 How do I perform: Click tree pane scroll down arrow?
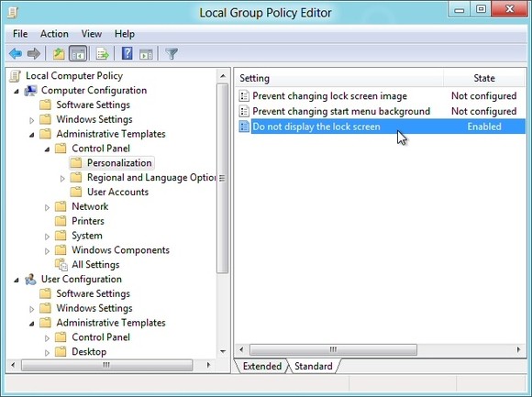click(x=223, y=351)
